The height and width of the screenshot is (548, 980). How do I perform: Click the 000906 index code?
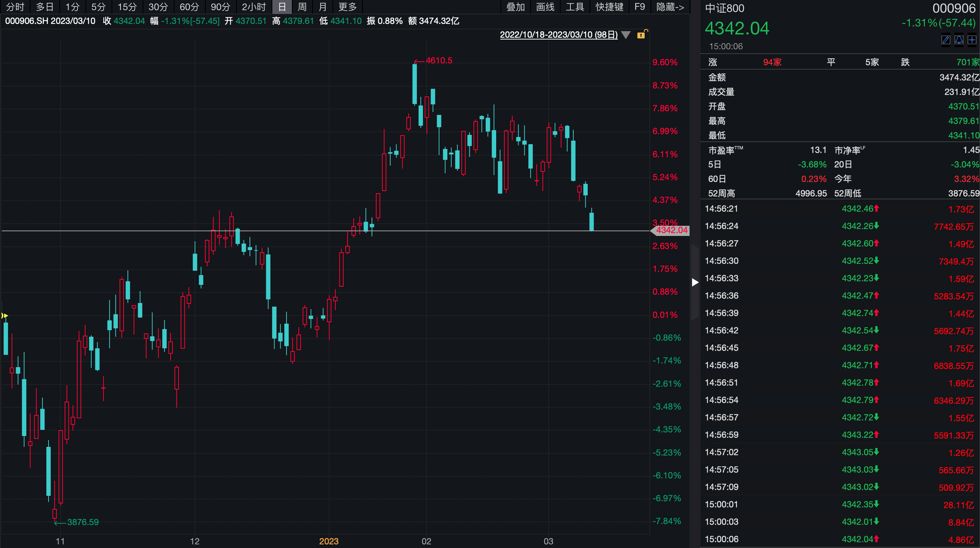(x=954, y=8)
